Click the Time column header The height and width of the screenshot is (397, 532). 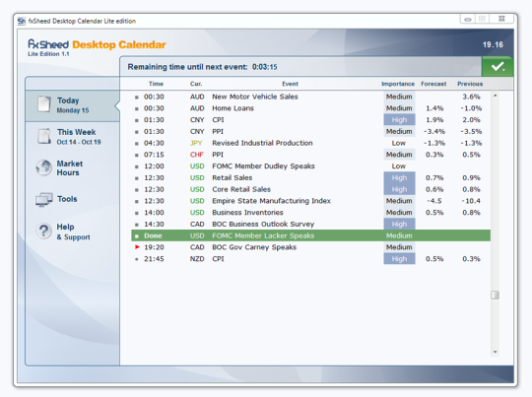156,84
